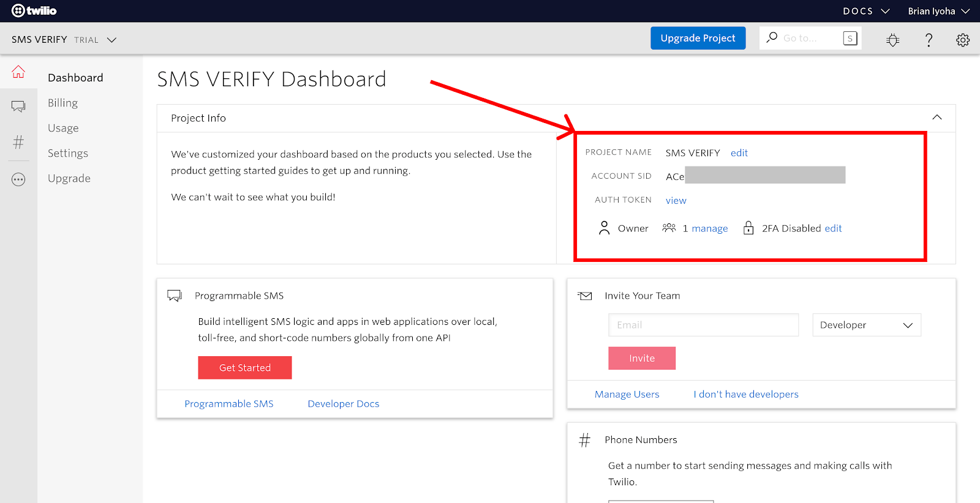This screenshot has width=980, height=503.
Task: Edit the 2FA Disabled setting
Action: pos(833,228)
